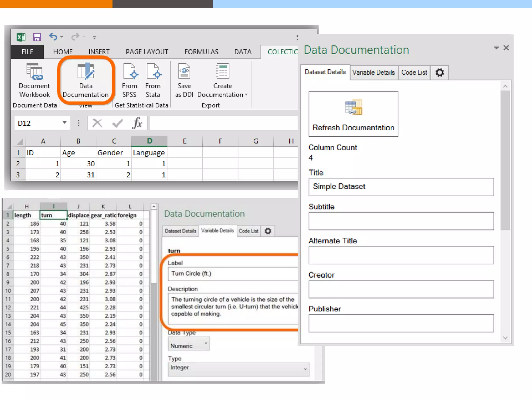Open the FORMULAS ribbon tab
Viewport: 532px width, 399px height.
(201, 52)
